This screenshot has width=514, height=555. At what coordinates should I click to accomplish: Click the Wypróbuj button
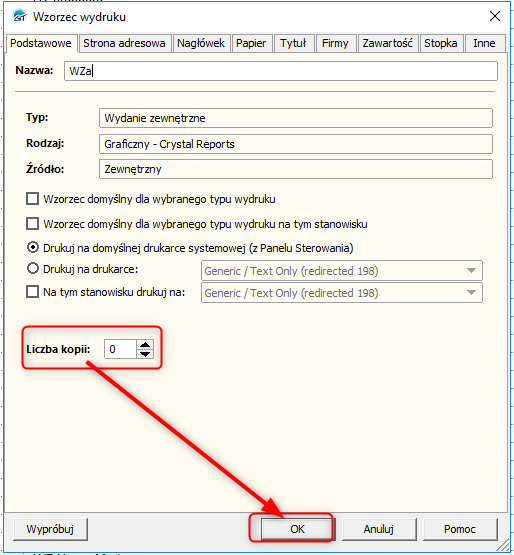50,529
